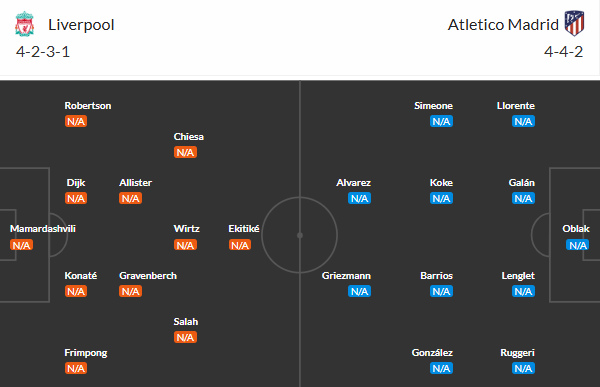Open Alvarez's player name
This screenshot has width=600, height=387.
(354, 183)
